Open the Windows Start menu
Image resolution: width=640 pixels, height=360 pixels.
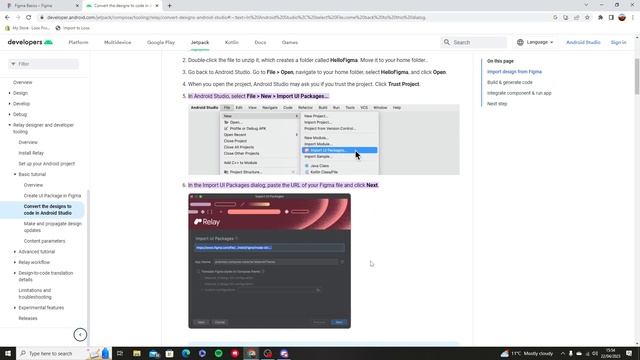click(x=8, y=353)
